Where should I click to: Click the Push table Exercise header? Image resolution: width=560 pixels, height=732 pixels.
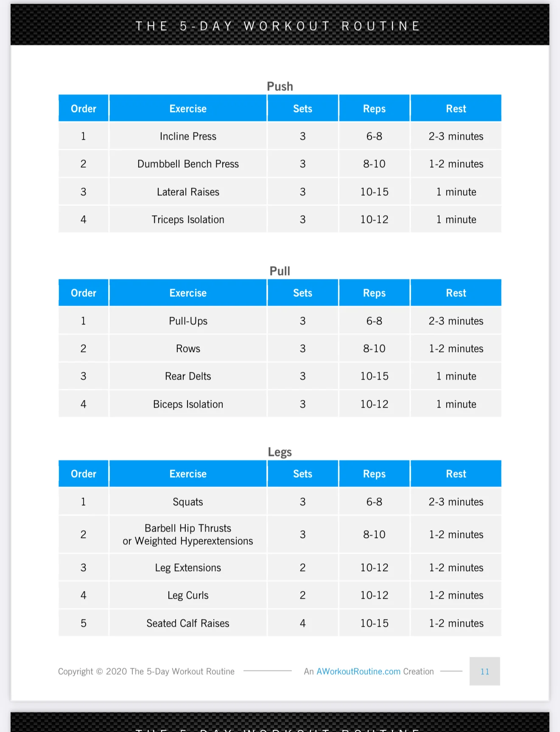click(x=188, y=109)
